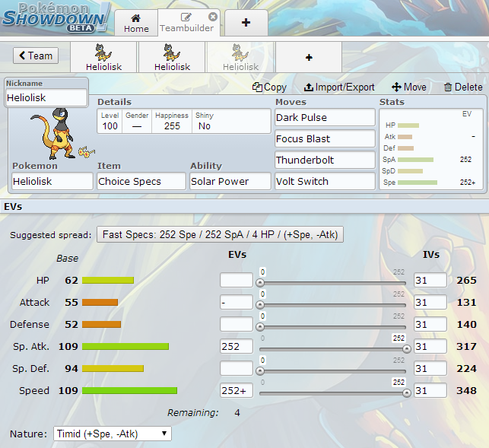
Task: Click the Defense EV slider handle
Action: [260, 327]
